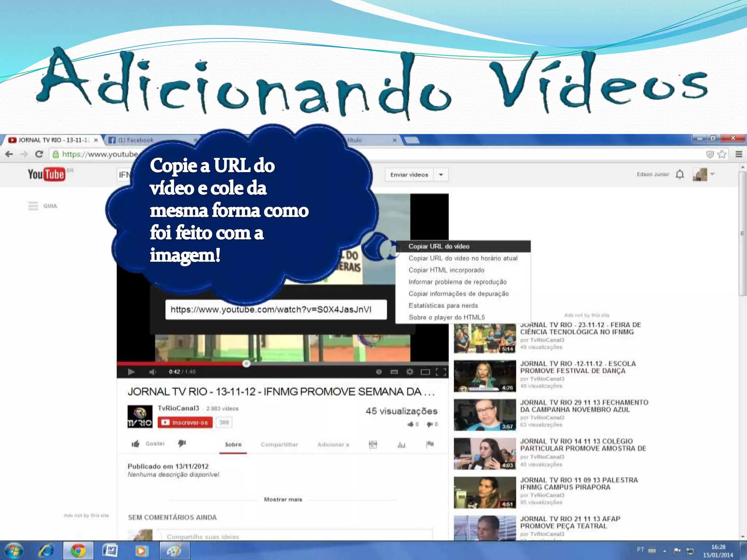
Task: Click the YouTube notifications bell icon
Action: click(x=680, y=175)
